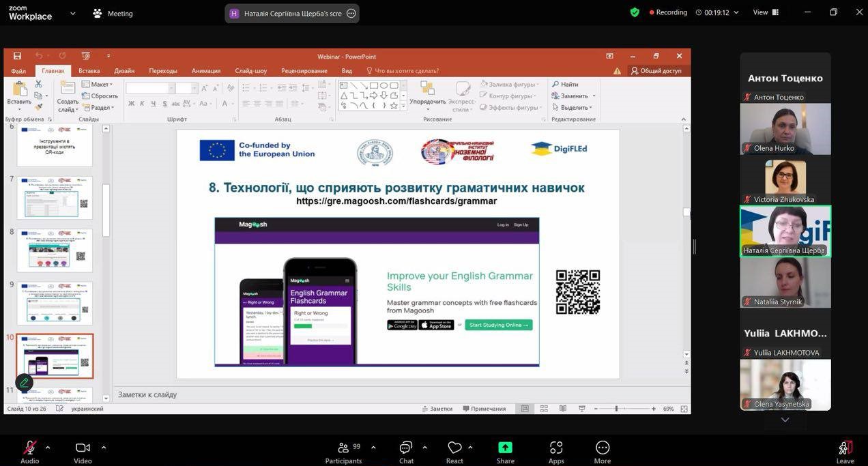Start video with the Video camera button
This screenshot has width=868, height=466.
pyautogui.click(x=83, y=452)
